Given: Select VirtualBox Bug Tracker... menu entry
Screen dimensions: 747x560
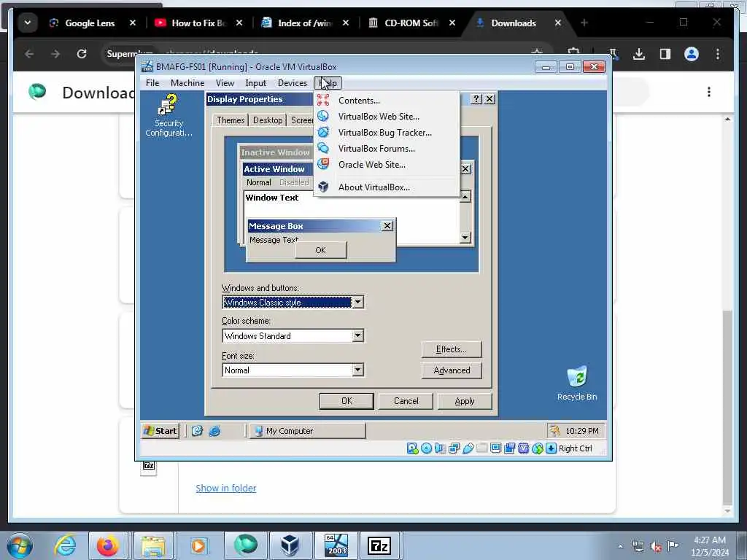Looking at the screenshot, I should point(387,133).
